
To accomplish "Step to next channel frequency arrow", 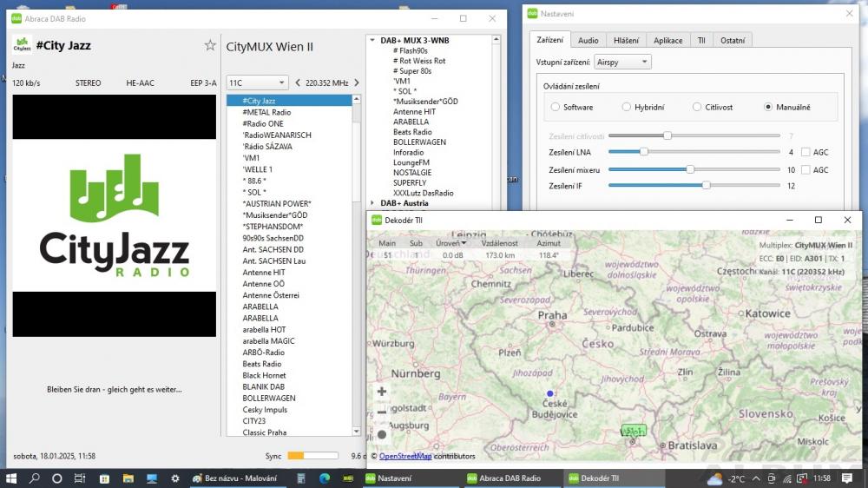I will [357, 82].
